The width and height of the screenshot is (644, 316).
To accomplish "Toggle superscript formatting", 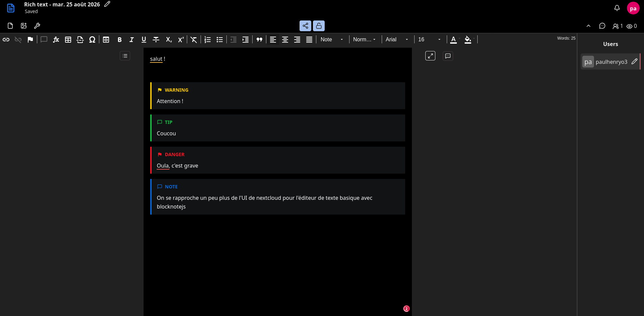I will coord(181,40).
